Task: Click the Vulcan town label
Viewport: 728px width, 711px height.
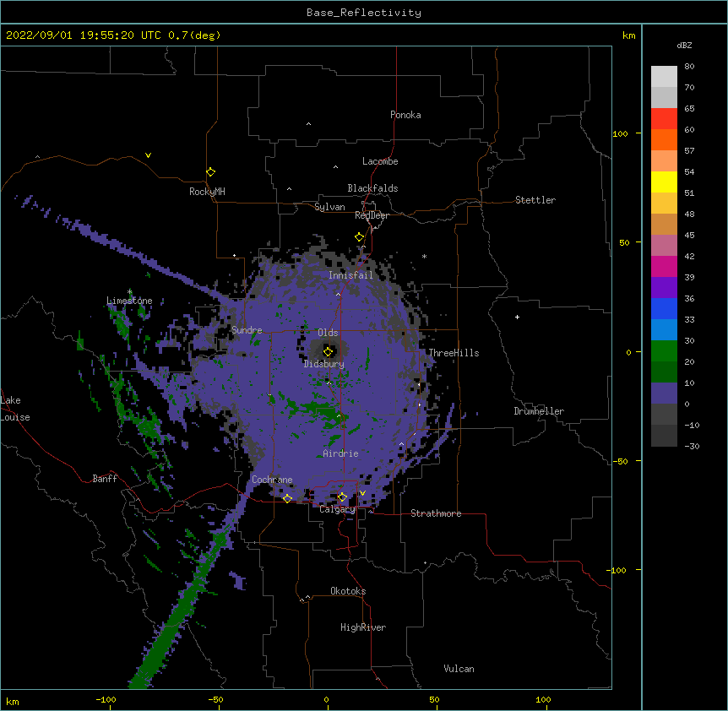Action: pyautogui.click(x=459, y=669)
